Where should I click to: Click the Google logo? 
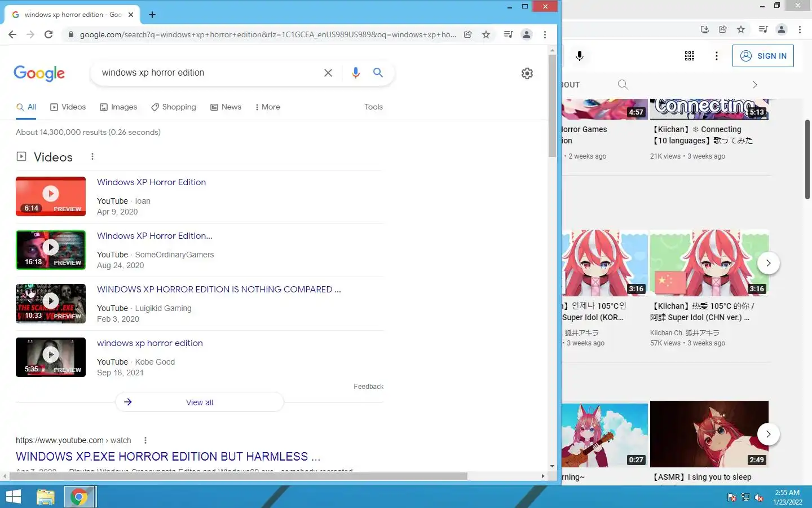coord(39,73)
